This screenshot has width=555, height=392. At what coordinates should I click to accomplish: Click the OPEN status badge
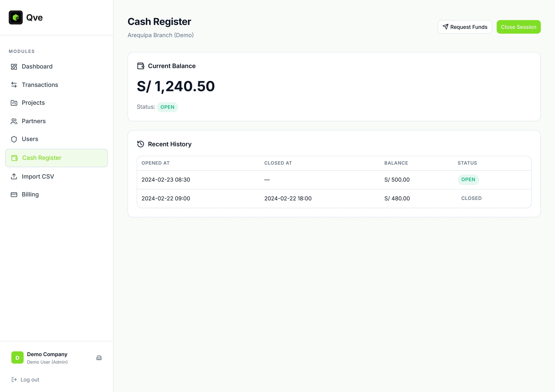tap(168, 107)
